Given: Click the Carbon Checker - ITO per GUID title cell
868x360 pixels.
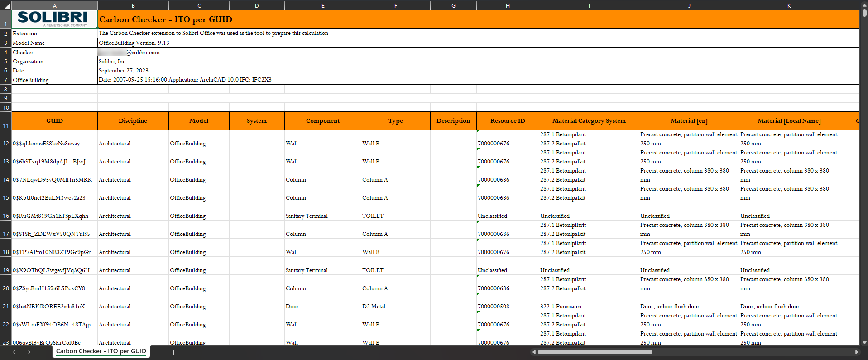Looking at the screenshot, I should 479,19.
